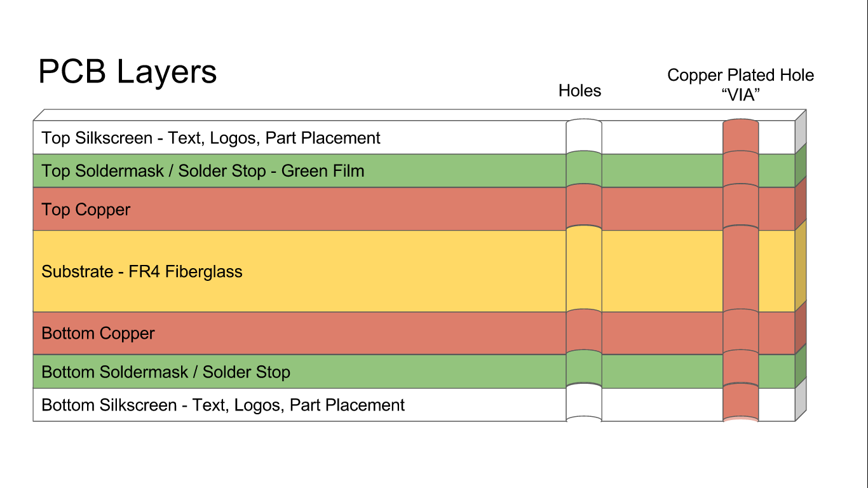
Task: Click the PCB Layers slide title
Action: (x=127, y=72)
